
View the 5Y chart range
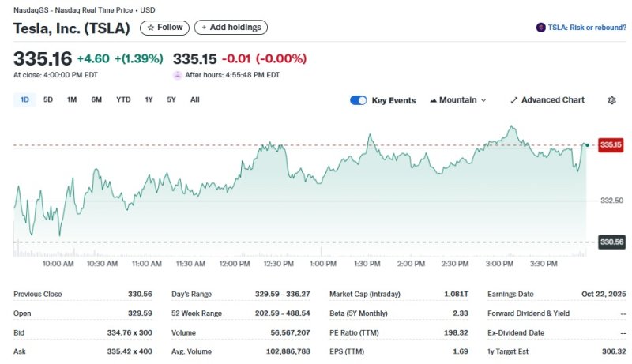point(171,99)
